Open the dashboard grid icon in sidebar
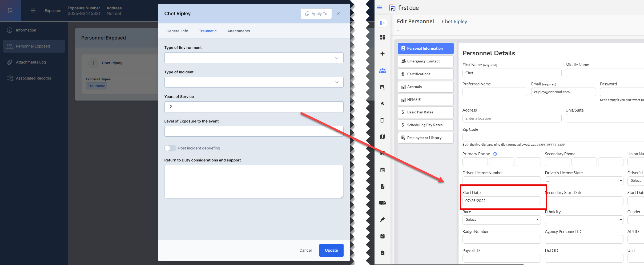The image size is (644, 265). tap(383, 37)
